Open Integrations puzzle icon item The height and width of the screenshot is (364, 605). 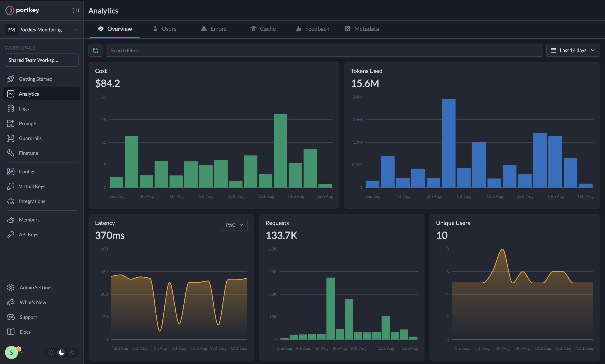pos(32,201)
